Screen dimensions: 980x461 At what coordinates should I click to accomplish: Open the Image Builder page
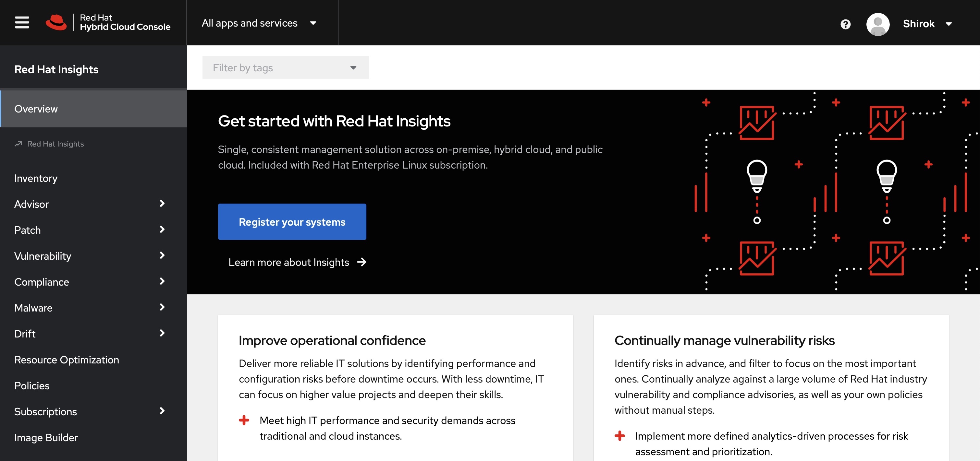(46, 437)
